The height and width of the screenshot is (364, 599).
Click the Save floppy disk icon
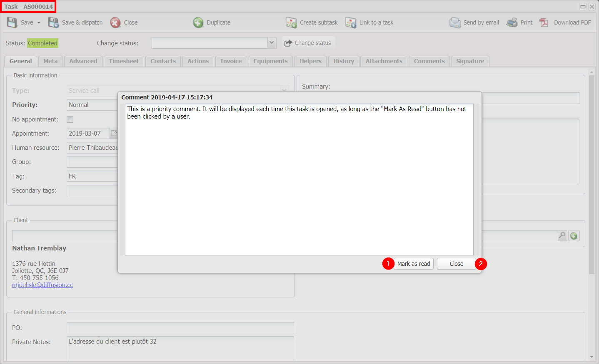pyautogui.click(x=12, y=22)
